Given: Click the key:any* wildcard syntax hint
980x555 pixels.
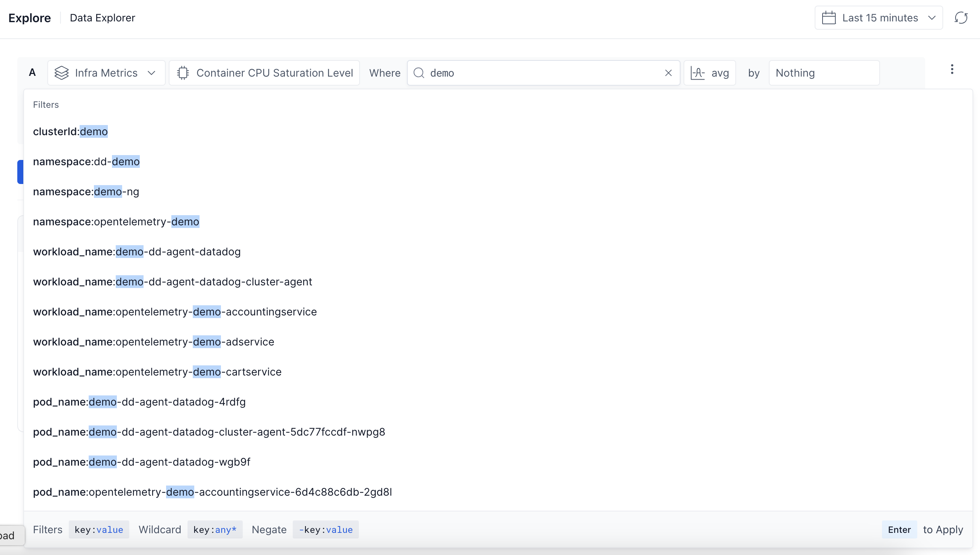Looking at the screenshot, I should tap(215, 529).
